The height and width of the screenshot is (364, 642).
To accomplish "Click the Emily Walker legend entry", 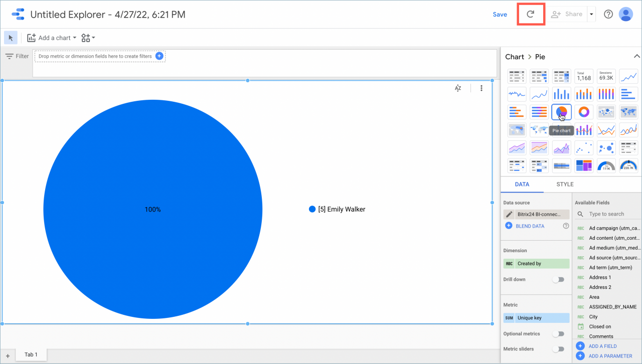I will coord(337,209).
